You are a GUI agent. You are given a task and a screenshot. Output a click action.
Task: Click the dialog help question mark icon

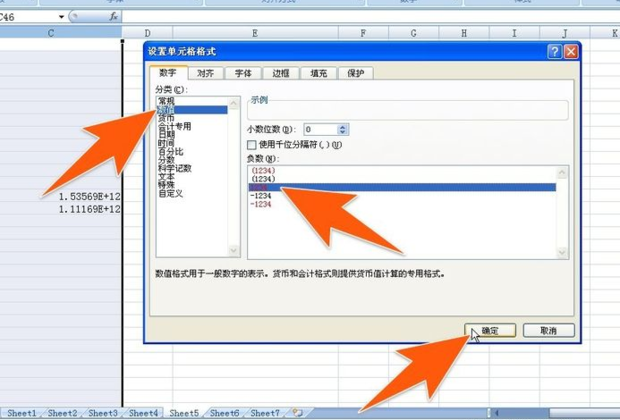pos(555,52)
